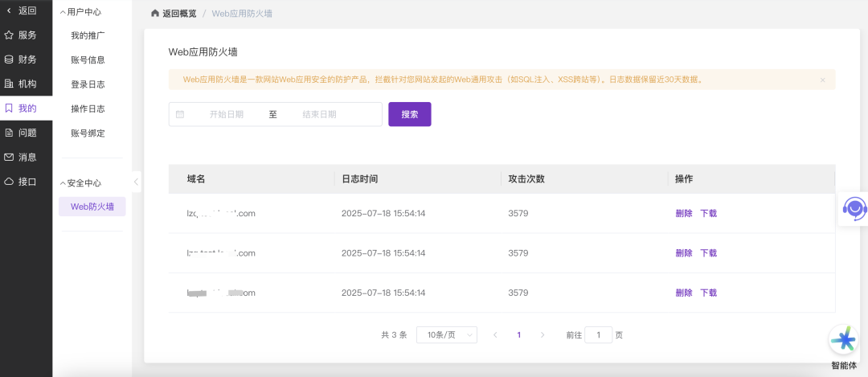868x377 pixels.
Task: Select 登录日志 menu item
Action: 88,84
